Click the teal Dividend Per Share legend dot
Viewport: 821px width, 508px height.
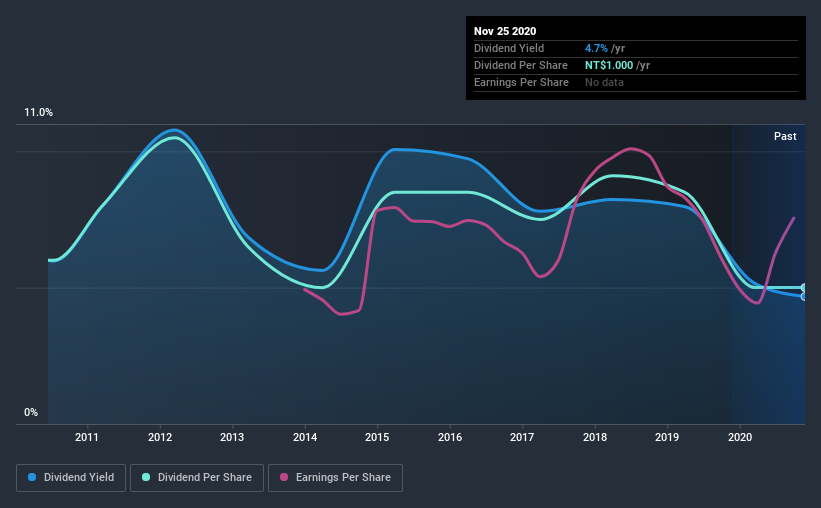click(x=146, y=477)
